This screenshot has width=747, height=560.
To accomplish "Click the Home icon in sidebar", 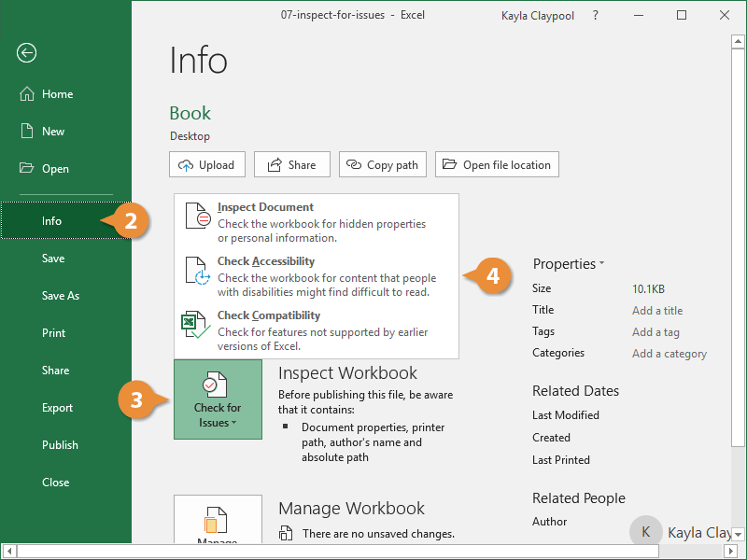I will click(x=26, y=94).
